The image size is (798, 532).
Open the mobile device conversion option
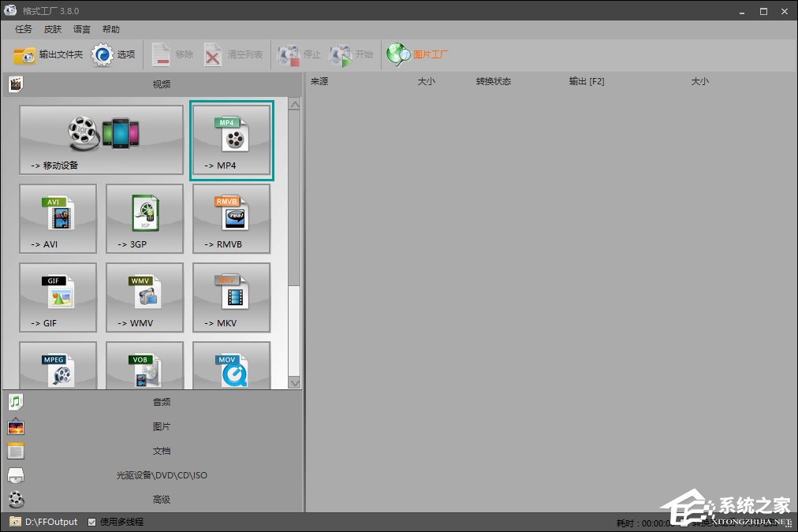click(101, 140)
